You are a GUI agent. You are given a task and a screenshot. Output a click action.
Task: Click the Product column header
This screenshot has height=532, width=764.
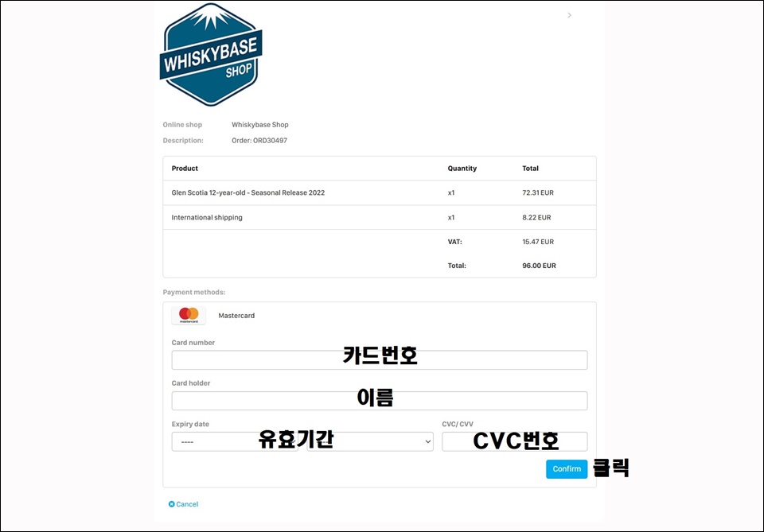185,169
